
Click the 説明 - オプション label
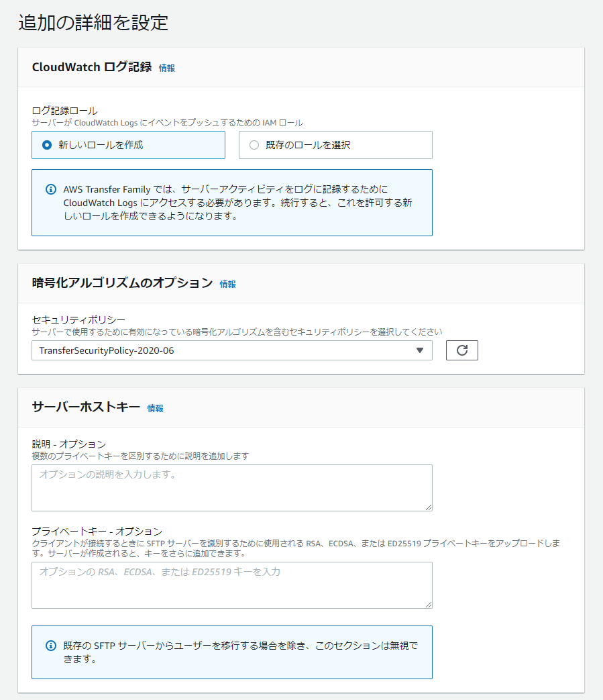coord(68,444)
